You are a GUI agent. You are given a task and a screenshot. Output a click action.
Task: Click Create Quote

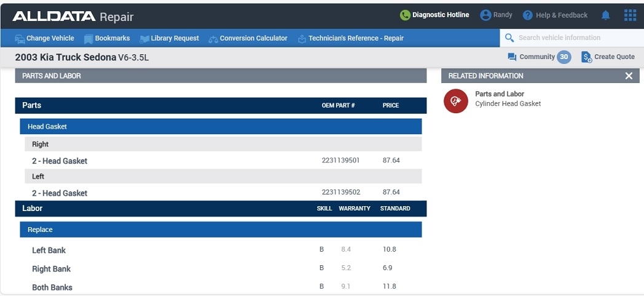[614, 57]
